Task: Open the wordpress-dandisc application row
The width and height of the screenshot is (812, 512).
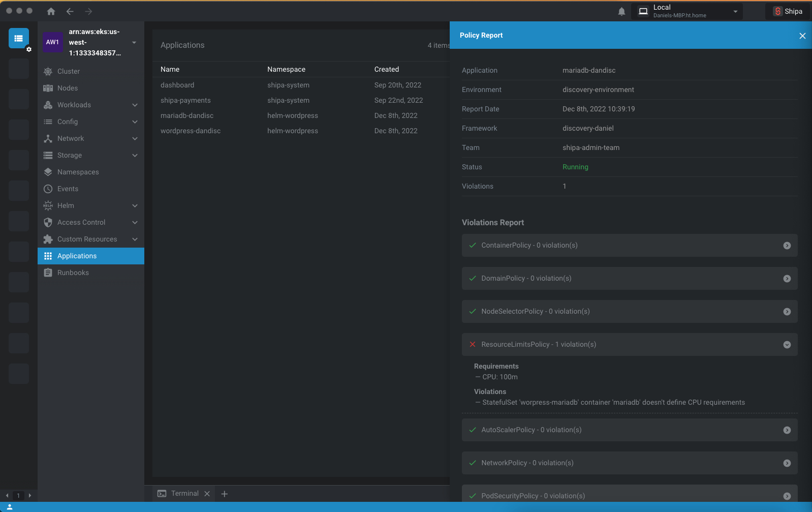Action: coord(191,131)
